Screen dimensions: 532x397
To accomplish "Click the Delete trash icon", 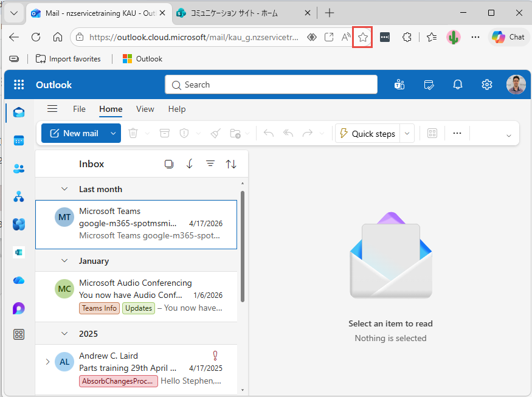I will [x=133, y=133].
